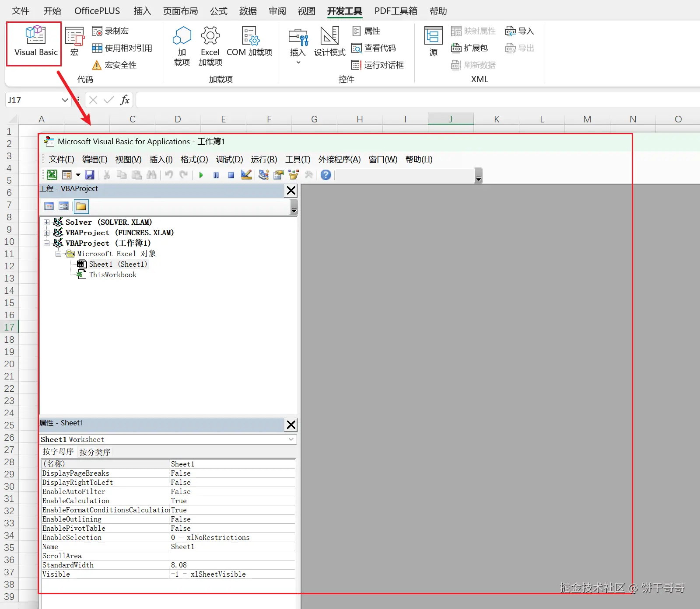Select the 按分类序 properties tab
This screenshot has height=609, width=700.
coord(95,452)
